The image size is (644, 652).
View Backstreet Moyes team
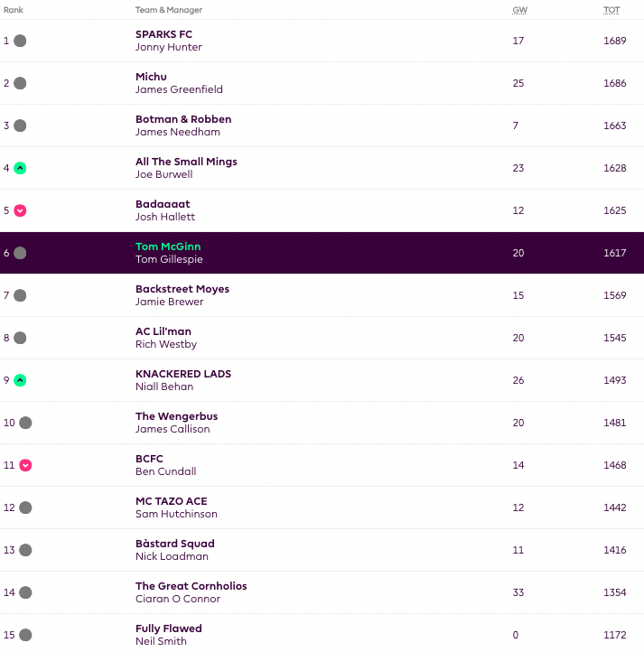[182, 289]
